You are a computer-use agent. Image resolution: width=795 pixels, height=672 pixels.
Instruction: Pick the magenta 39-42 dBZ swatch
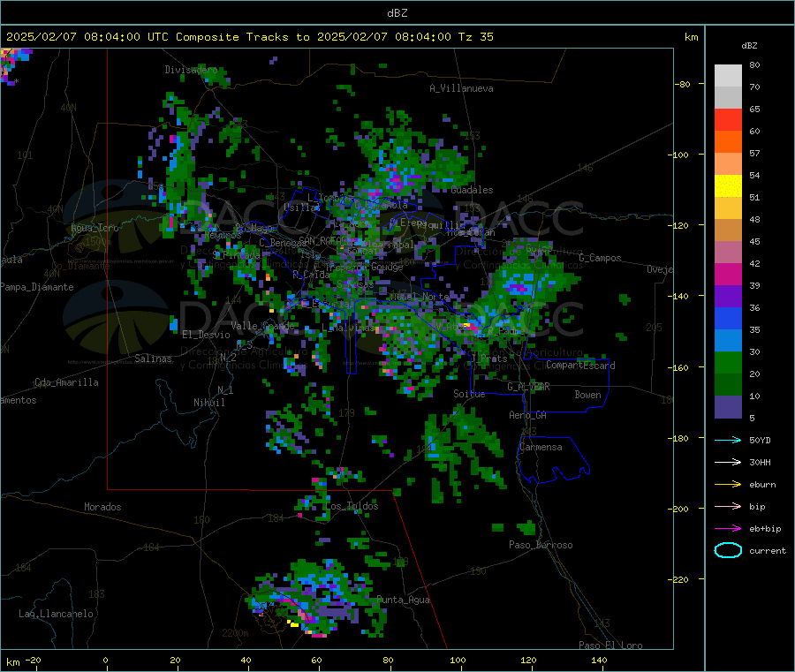coord(728,274)
